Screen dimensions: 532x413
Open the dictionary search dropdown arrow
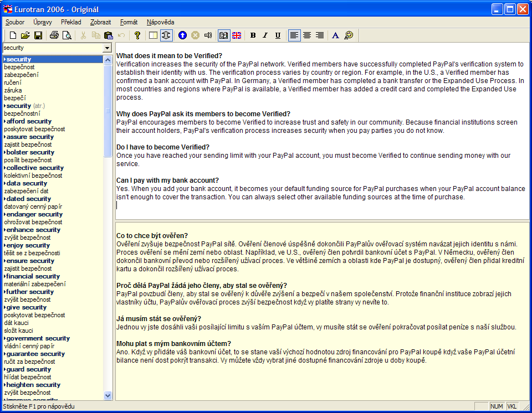(107, 48)
